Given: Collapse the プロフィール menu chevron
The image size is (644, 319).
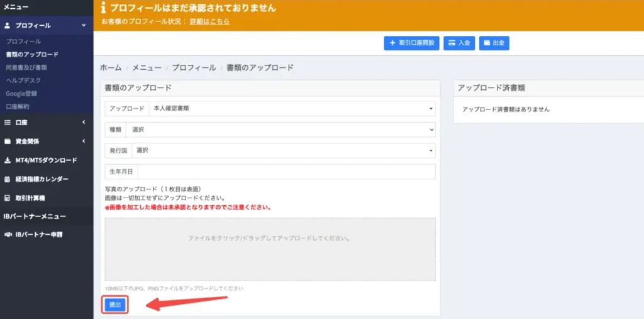Looking at the screenshot, I should (84, 26).
